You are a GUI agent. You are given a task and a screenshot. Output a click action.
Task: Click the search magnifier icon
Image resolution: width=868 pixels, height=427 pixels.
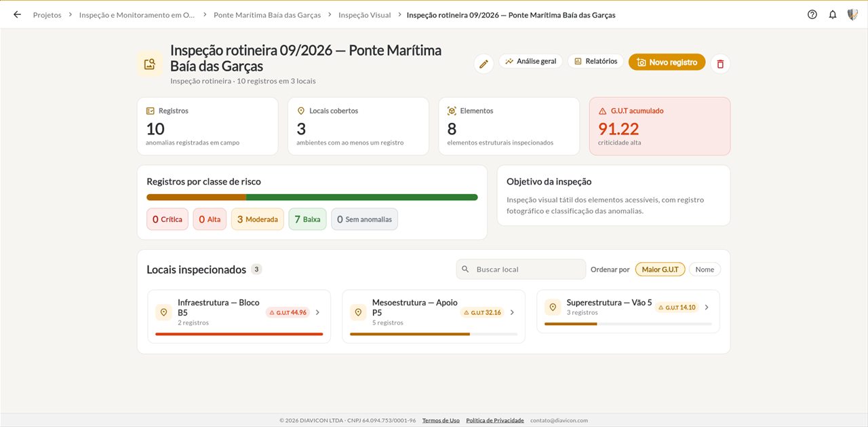point(465,270)
